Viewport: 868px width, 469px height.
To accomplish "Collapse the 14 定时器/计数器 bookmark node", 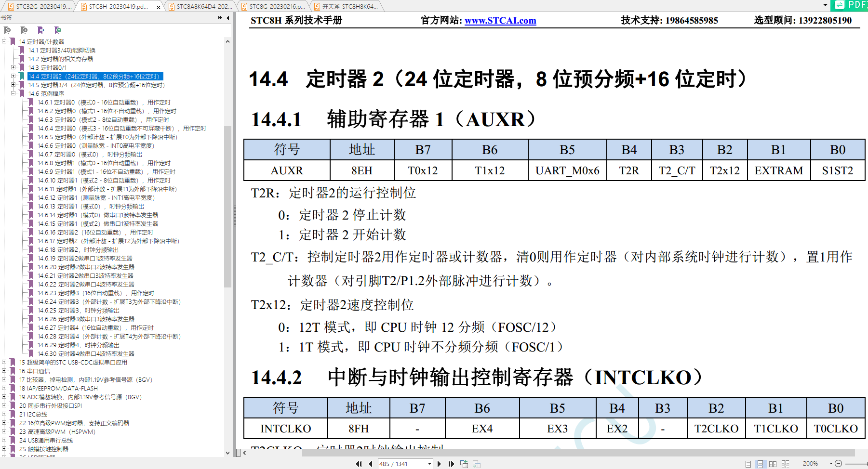I will click(4, 41).
